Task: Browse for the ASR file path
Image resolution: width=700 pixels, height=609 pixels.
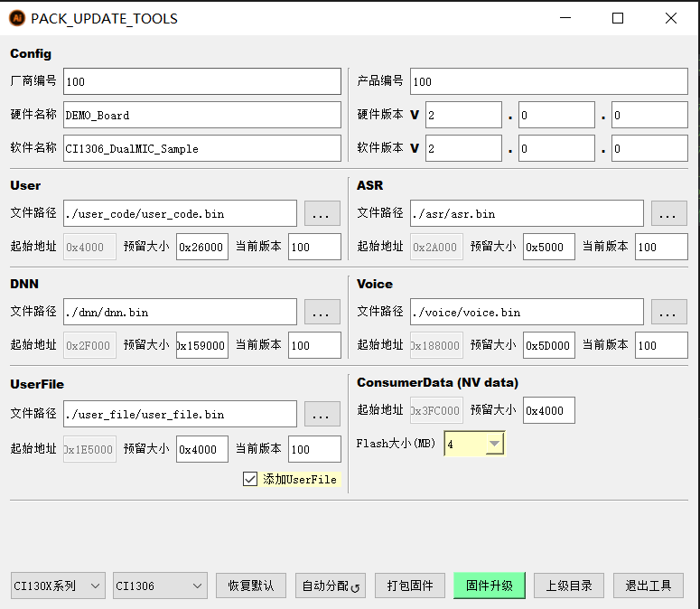Action: point(668,214)
